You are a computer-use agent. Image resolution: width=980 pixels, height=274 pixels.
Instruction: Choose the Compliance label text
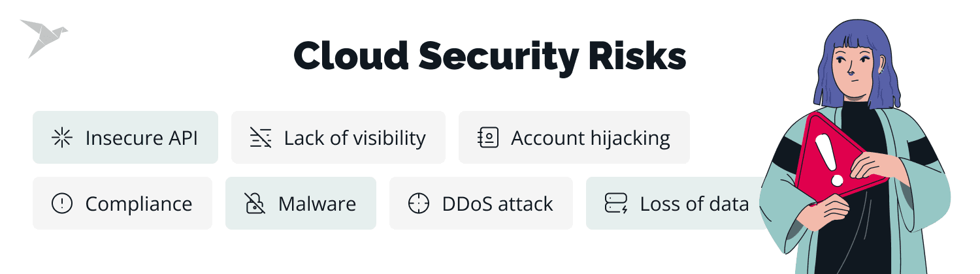tap(139, 204)
